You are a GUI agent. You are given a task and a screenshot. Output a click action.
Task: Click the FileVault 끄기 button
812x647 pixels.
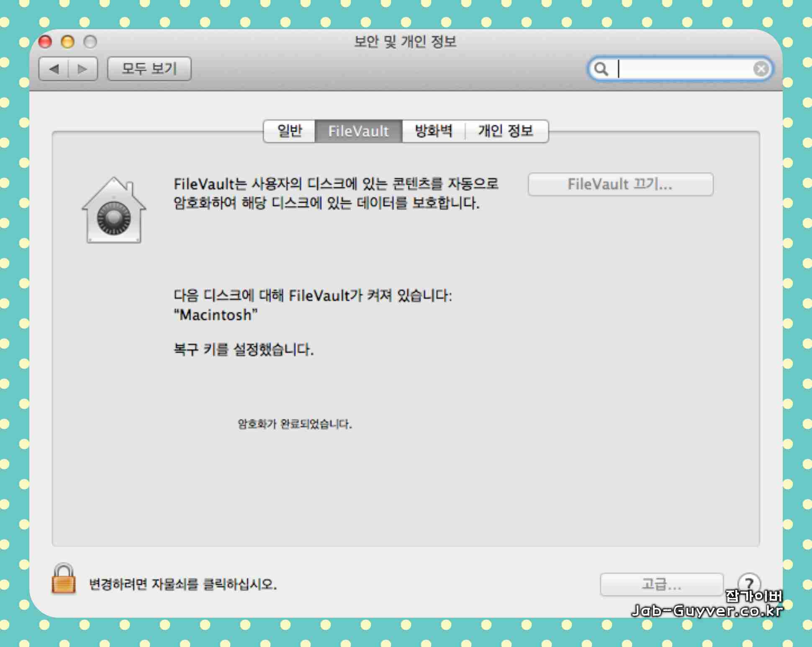click(x=620, y=184)
